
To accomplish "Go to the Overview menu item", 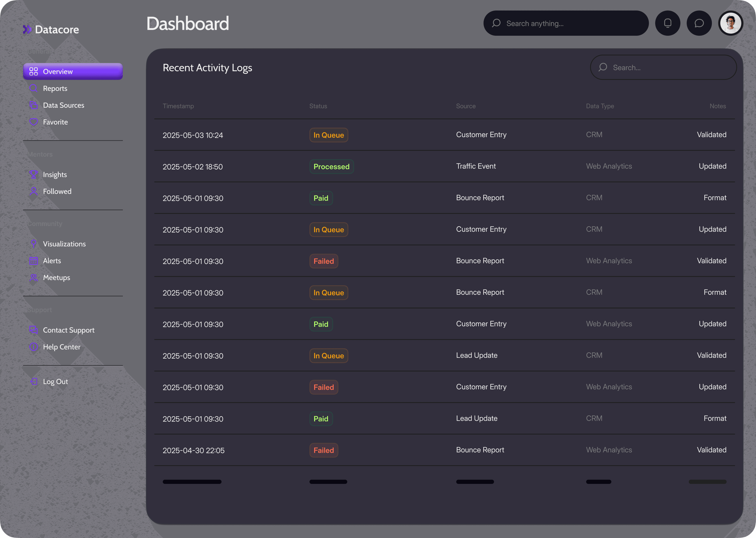I will click(x=73, y=71).
